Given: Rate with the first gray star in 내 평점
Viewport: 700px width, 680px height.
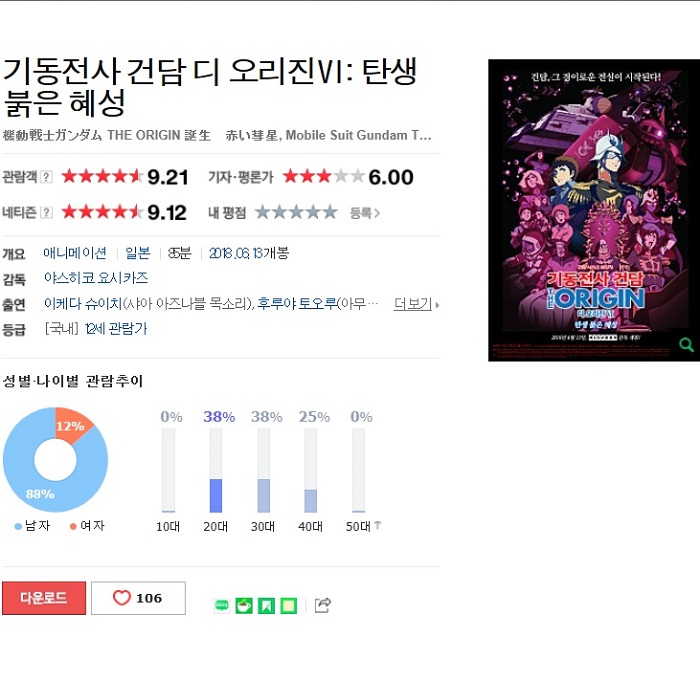Looking at the screenshot, I should [262, 212].
